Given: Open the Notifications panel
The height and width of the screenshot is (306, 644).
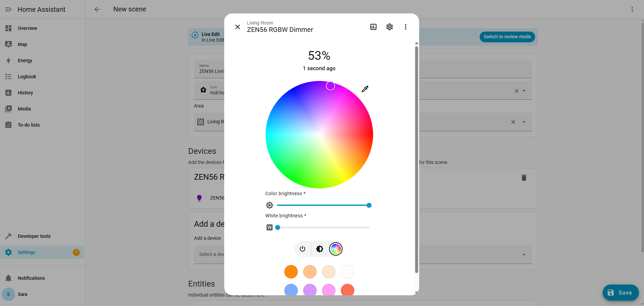Looking at the screenshot, I should (42, 278).
